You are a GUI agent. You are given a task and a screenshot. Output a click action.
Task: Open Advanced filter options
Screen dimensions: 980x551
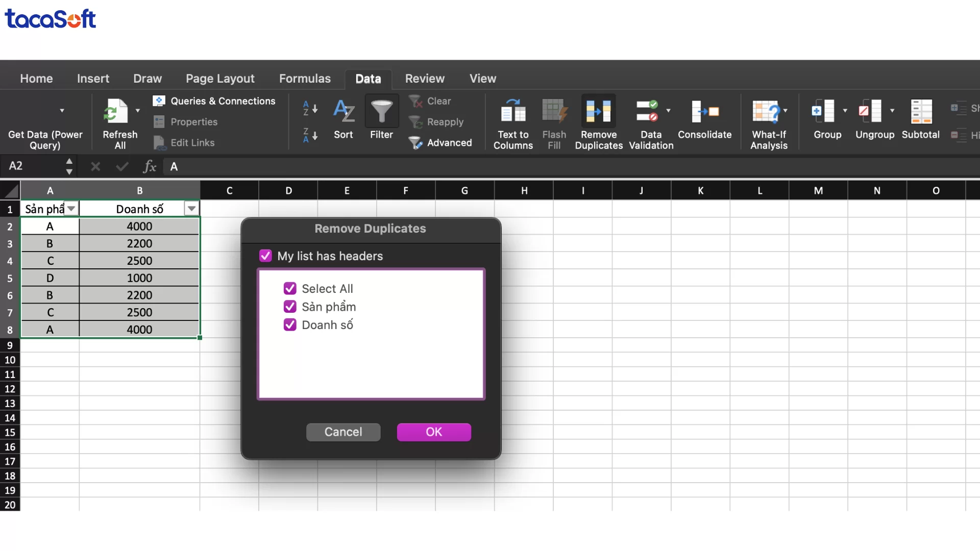click(440, 143)
